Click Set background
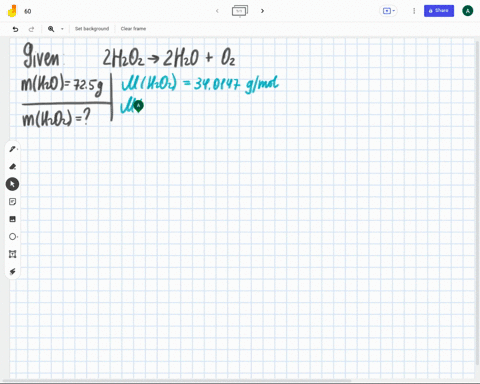 coord(92,29)
